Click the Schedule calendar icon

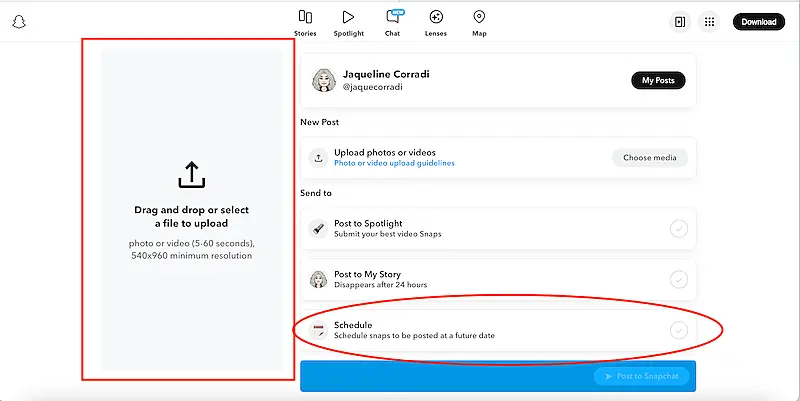pyautogui.click(x=318, y=330)
